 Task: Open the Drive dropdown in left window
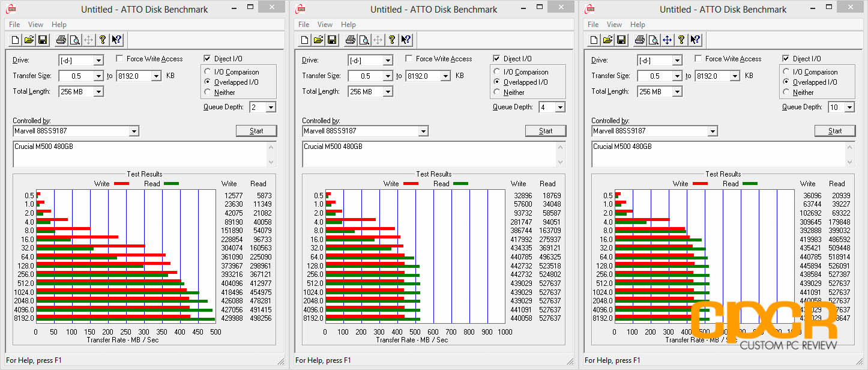(x=98, y=60)
